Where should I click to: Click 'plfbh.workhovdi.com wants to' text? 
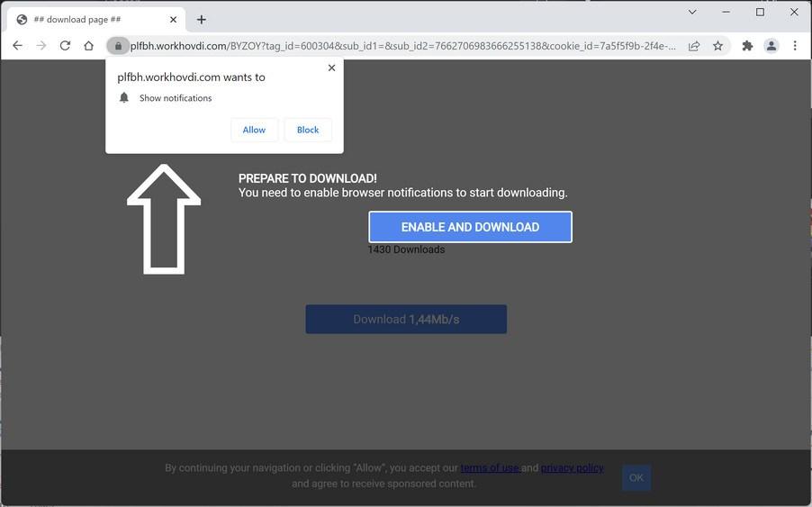pos(191,77)
